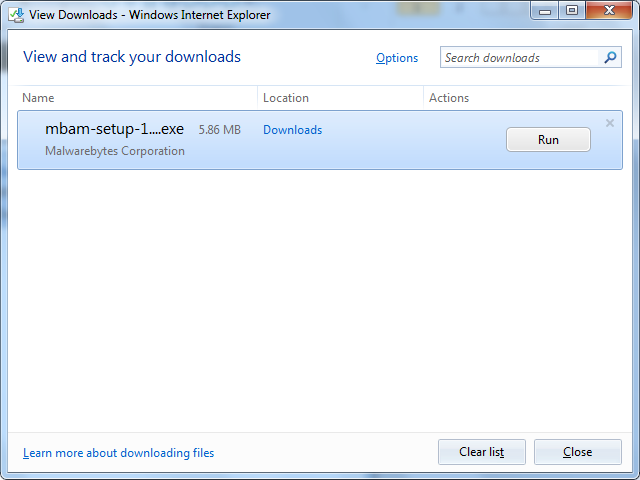This screenshot has height=480, width=640.
Task: Click the Location column header
Action: click(x=286, y=98)
